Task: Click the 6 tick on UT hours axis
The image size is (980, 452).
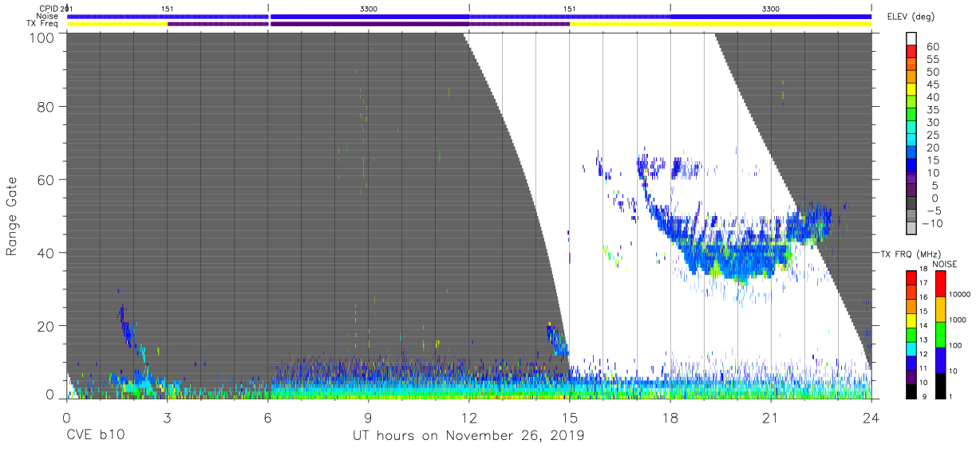Action: [267, 417]
